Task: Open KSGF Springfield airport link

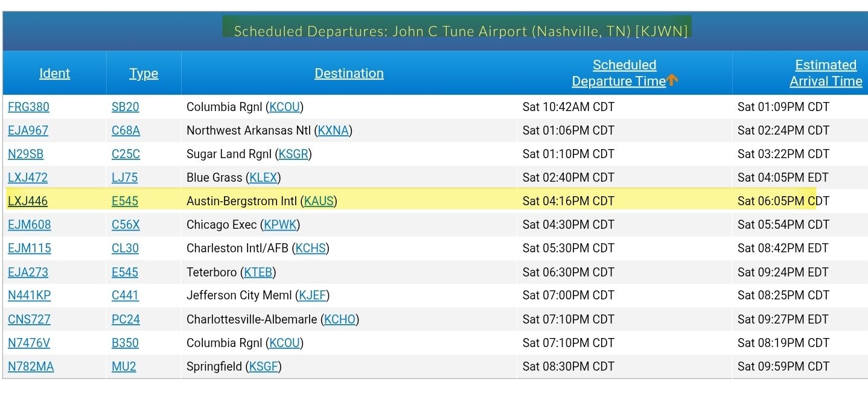Action: click(263, 366)
